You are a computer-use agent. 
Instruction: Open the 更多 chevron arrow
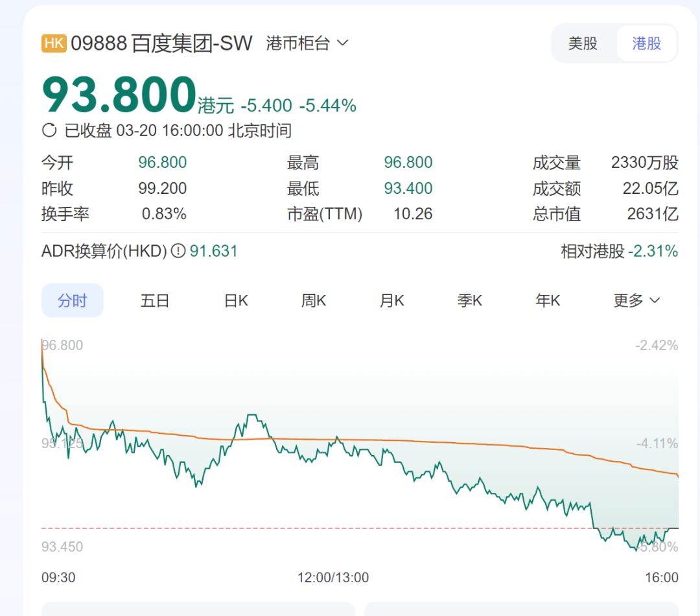654,300
